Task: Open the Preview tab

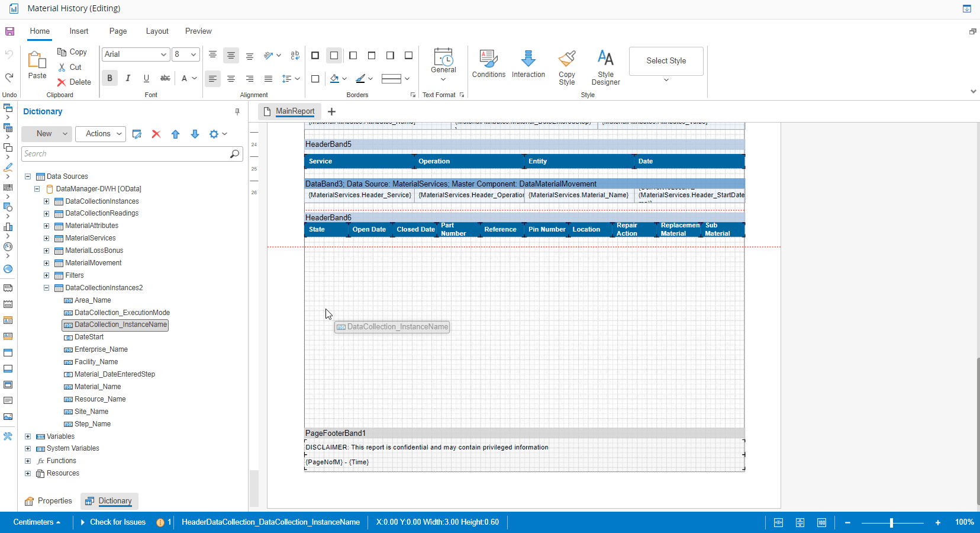Action: coord(198,31)
